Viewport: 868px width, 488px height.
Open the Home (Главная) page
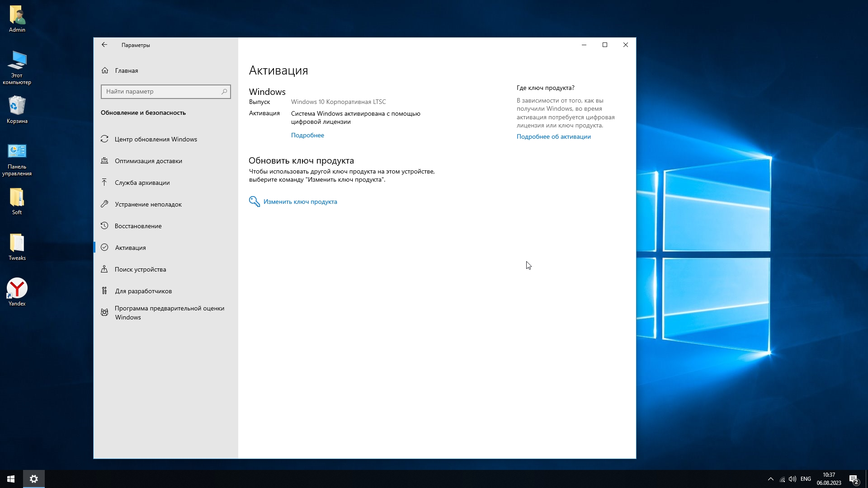point(126,70)
